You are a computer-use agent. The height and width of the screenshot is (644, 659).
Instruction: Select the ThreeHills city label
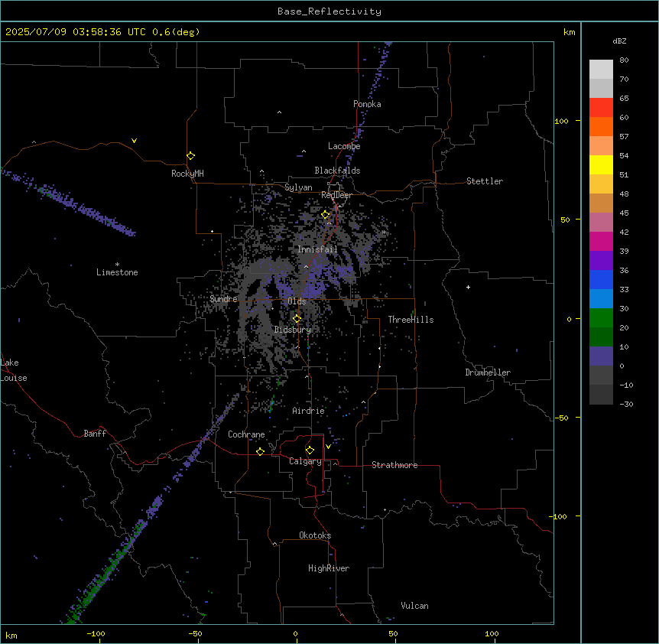click(x=411, y=320)
